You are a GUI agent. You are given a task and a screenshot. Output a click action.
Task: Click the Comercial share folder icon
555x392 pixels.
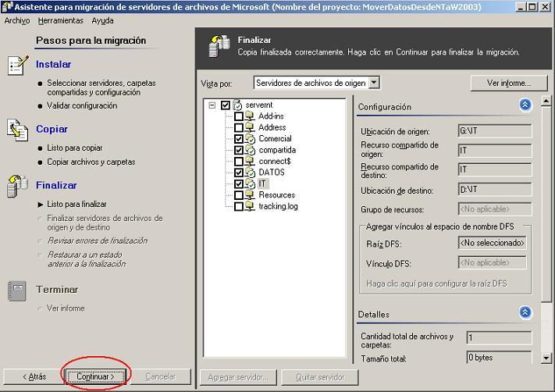250,138
